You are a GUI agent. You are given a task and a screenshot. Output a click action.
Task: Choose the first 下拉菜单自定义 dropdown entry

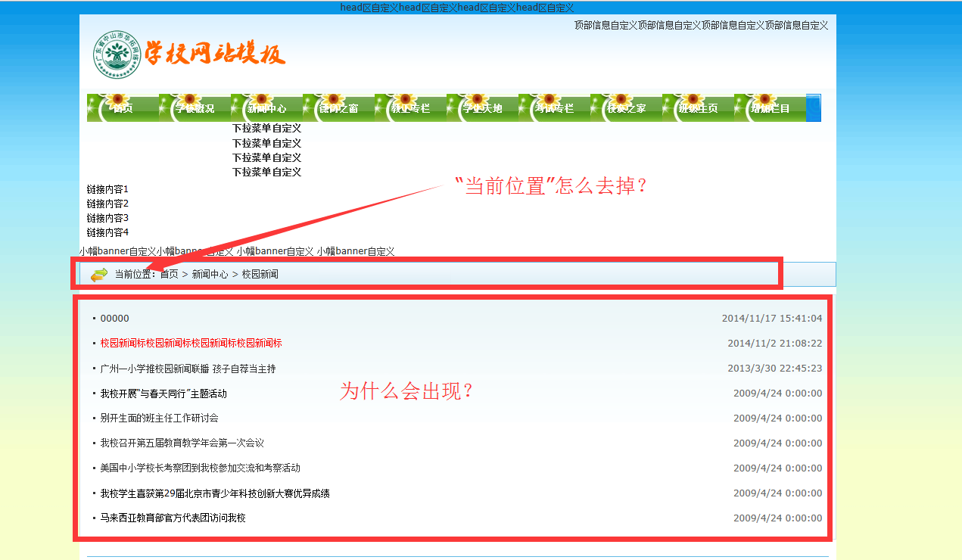pos(266,129)
